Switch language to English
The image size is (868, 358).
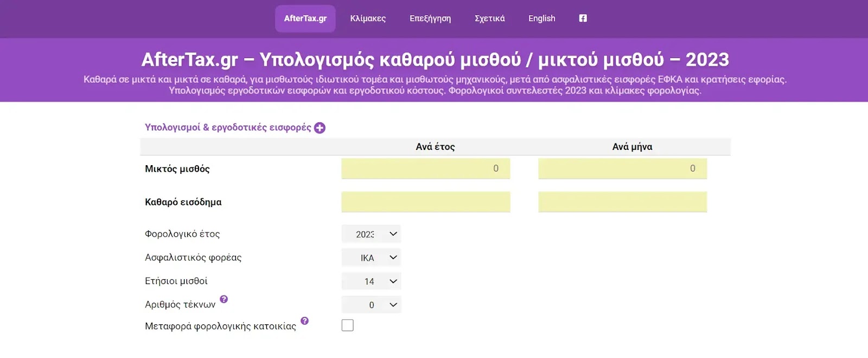point(542,18)
